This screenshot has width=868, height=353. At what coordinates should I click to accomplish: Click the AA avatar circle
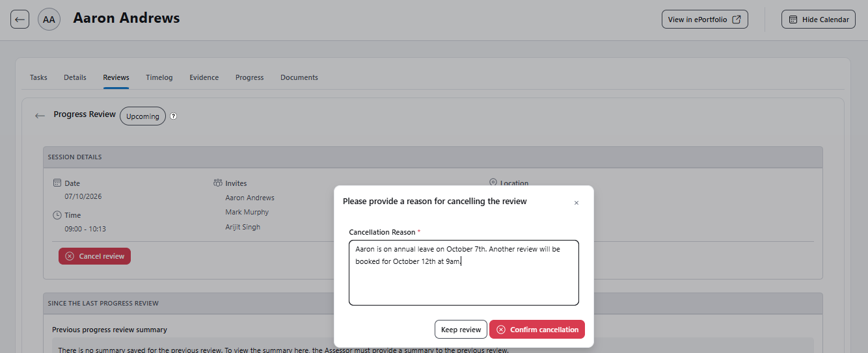tap(49, 20)
